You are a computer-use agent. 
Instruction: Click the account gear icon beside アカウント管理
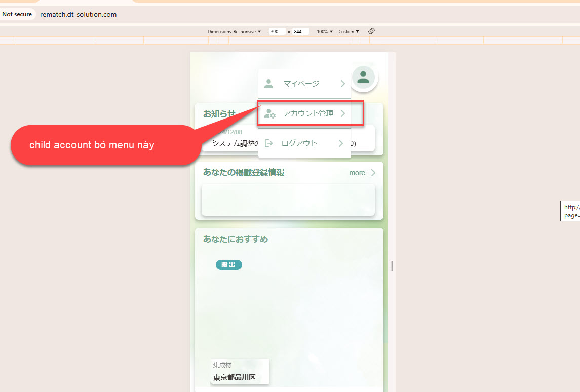coord(269,114)
